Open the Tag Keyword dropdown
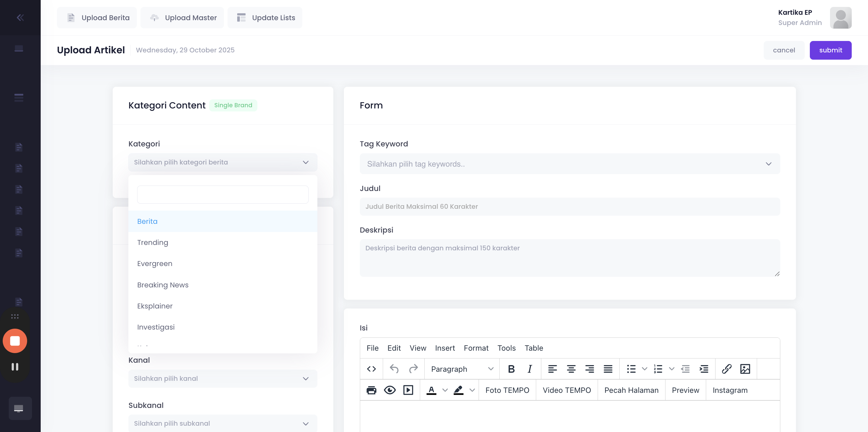 coord(569,164)
